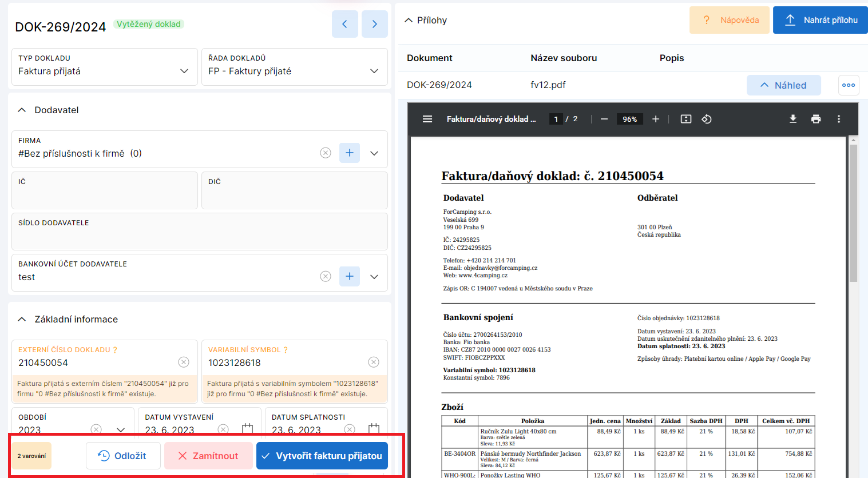This screenshot has width=868, height=478.
Task: Expand the Firma dropdown list
Action: [374, 153]
